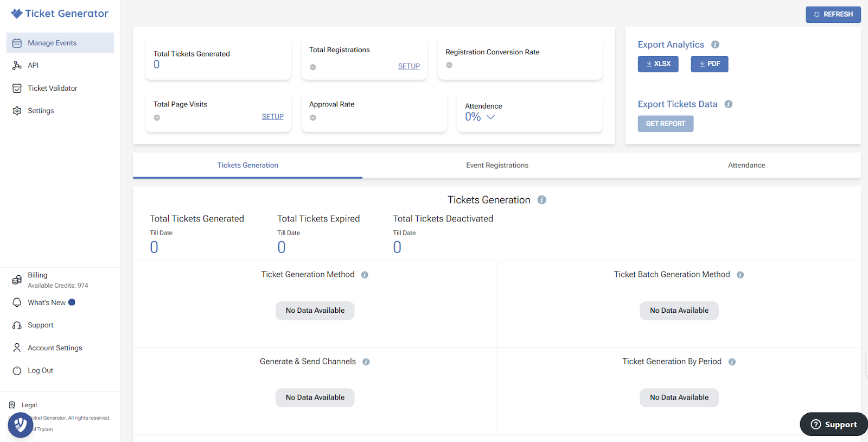Click the Total Page Visits status dot

tap(157, 118)
